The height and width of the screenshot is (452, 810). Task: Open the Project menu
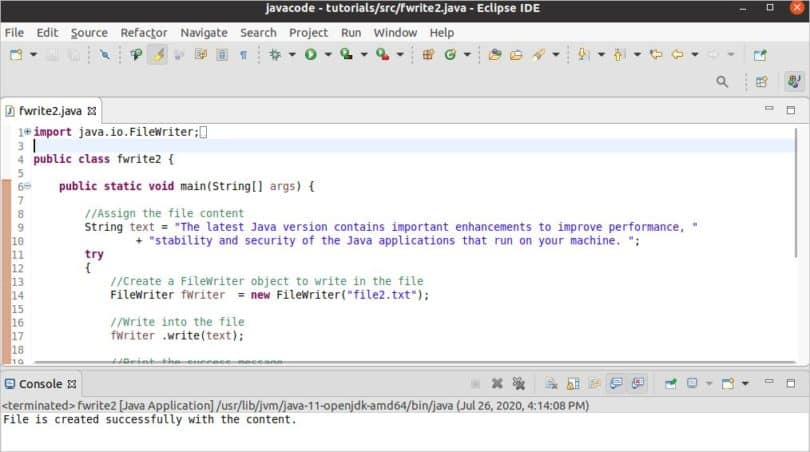308,33
